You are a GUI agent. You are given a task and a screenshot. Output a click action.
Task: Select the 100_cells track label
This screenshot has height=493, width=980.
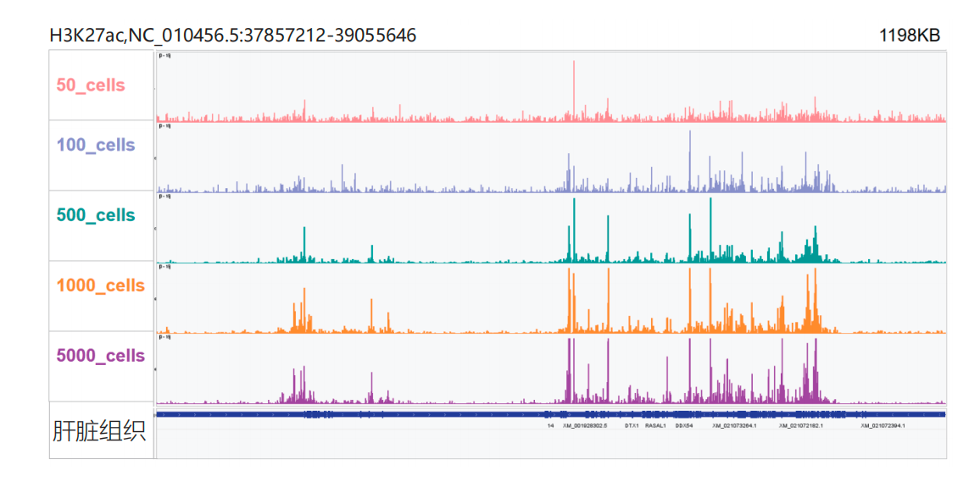tap(96, 145)
